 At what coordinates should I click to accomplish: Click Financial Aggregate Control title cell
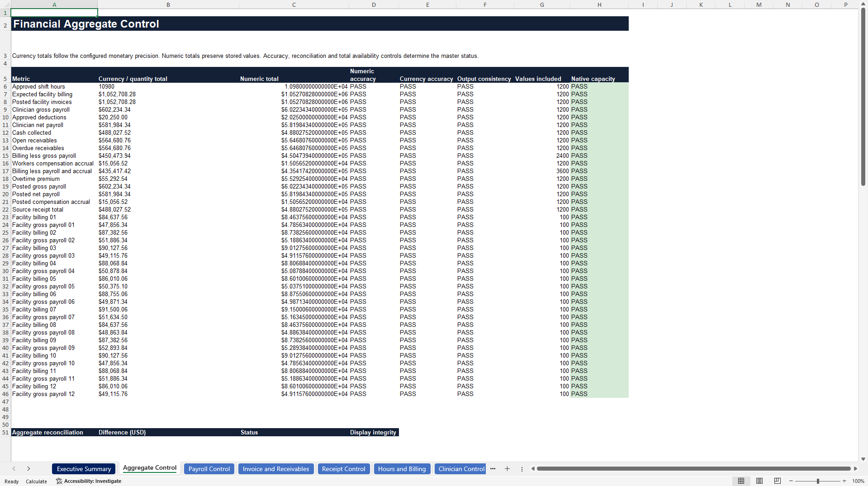point(320,24)
